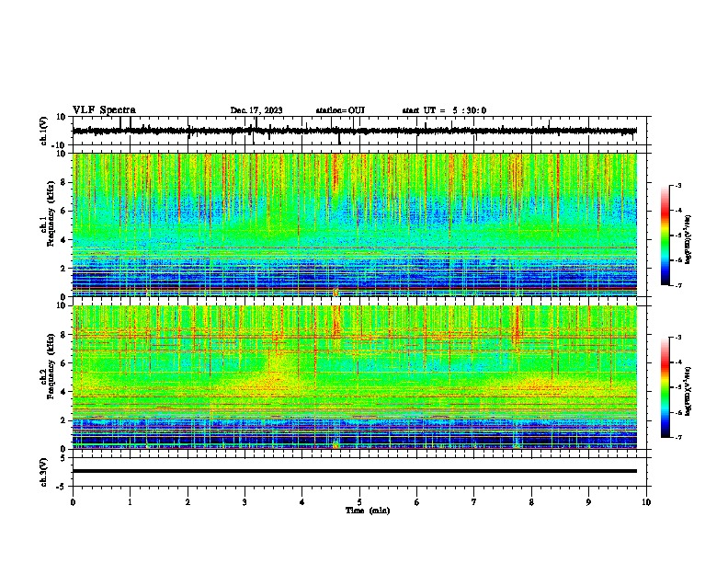
Task: Click the "Time (min)" axis label
Action: 368,511
